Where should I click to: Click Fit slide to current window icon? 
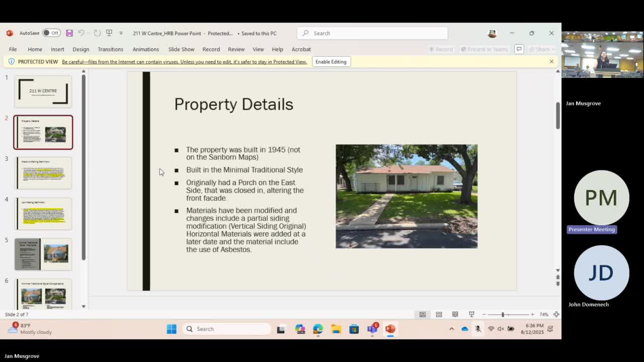click(x=556, y=314)
